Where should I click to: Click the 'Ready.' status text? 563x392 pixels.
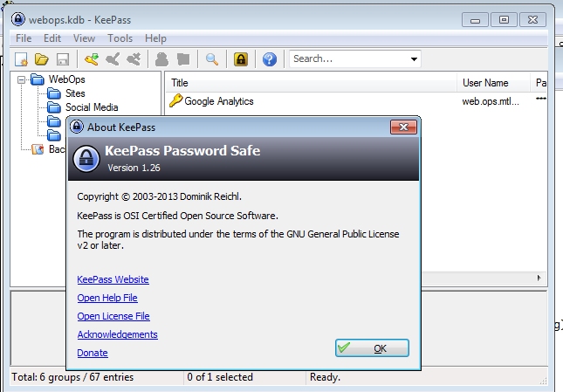(x=325, y=377)
